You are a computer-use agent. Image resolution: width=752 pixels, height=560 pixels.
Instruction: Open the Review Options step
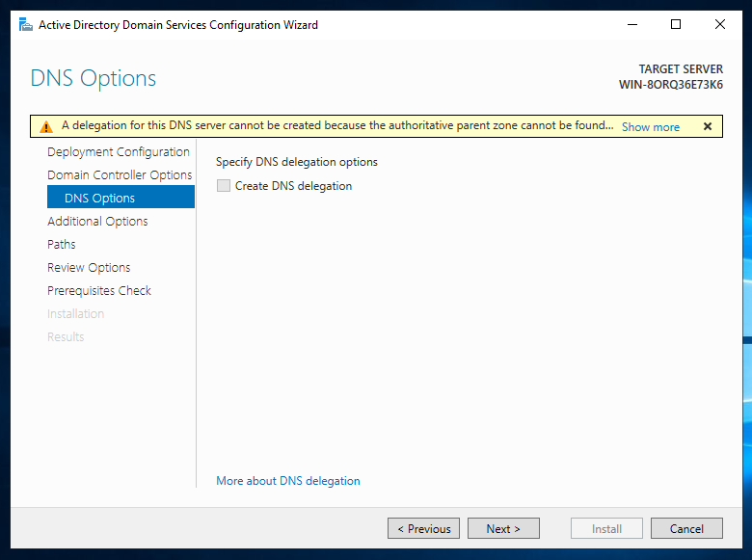[89, 268]
